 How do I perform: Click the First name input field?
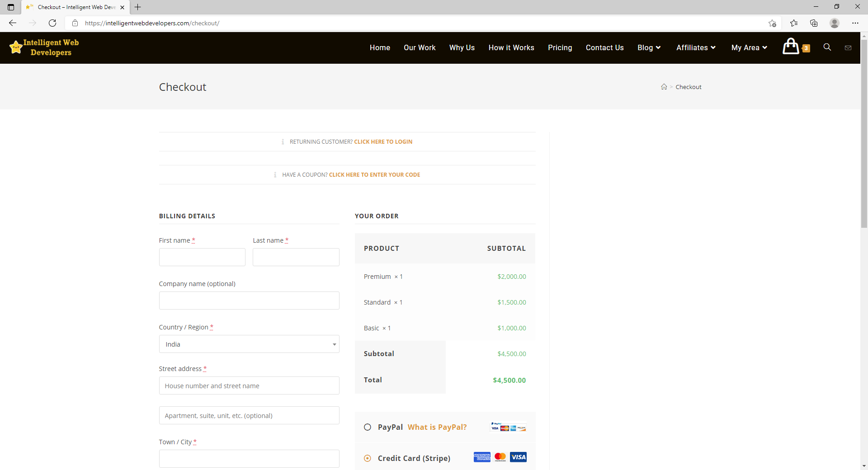(202, 257)
